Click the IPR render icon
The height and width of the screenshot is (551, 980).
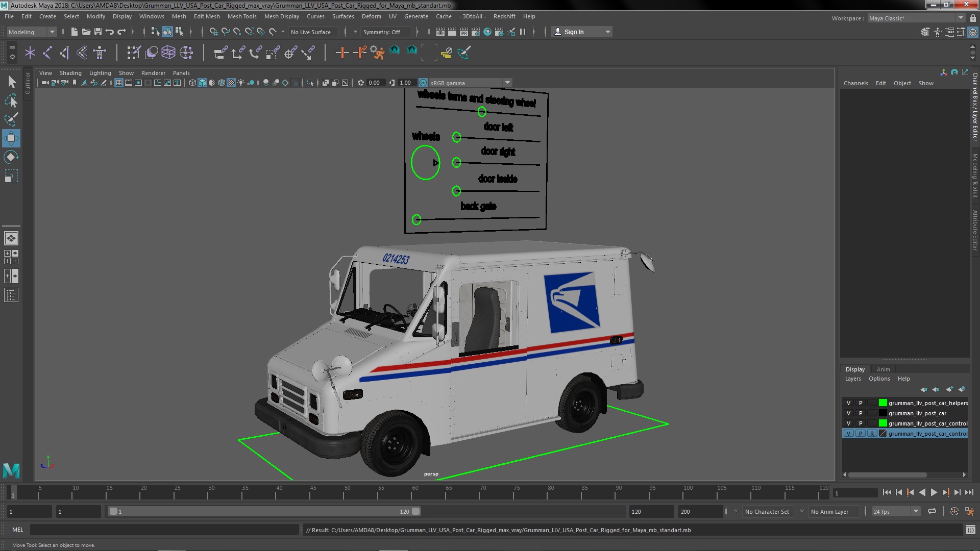tap(464, 32)
